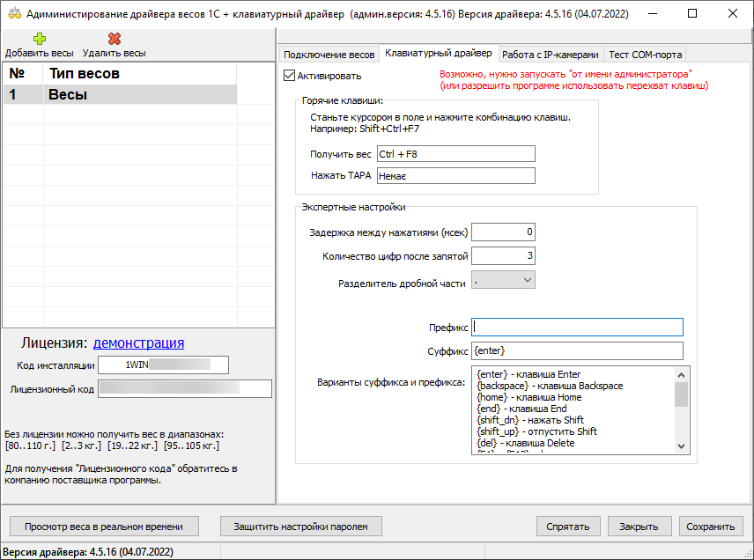Click the Лицензионный код field
Image resolution: width=754 pixels, height=560 pixels.
(185, 388)
